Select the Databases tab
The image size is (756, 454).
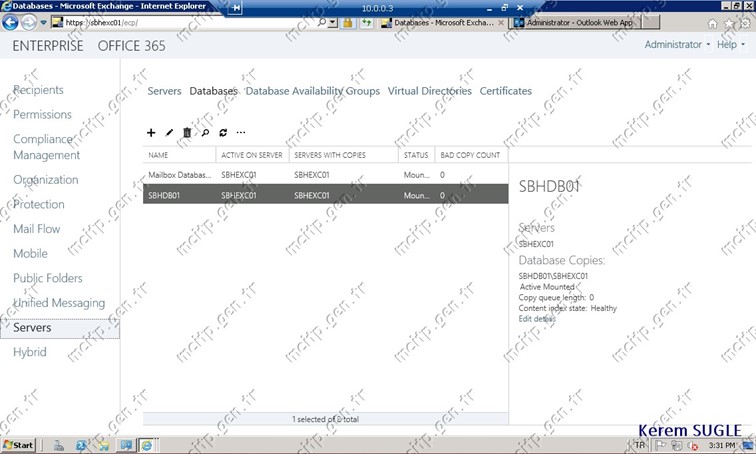(213, 91)
